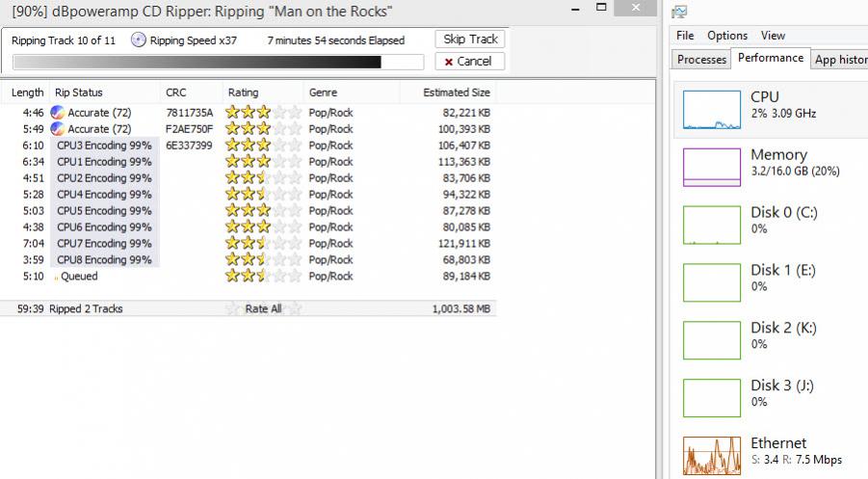Click the AccurateRip icon on the 5:49 track
The height and width of the screenshot is (479, 868).
(x=58, y=129)
